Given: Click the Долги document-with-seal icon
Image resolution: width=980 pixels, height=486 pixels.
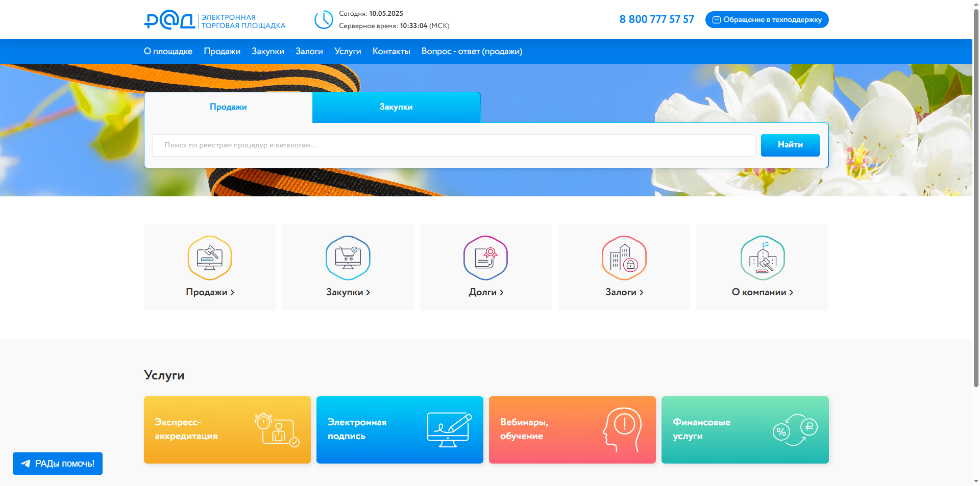Looking at the screenshot, I should coord(486,258).
